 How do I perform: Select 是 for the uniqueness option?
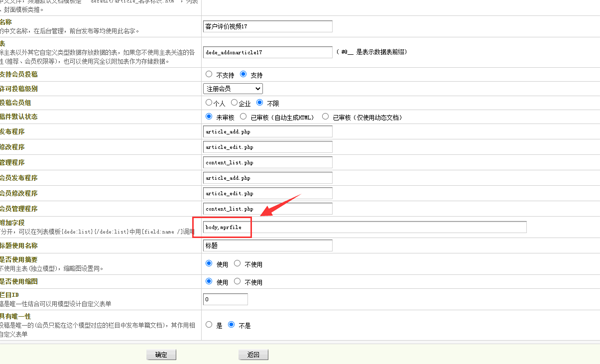(x=209, y=325)
